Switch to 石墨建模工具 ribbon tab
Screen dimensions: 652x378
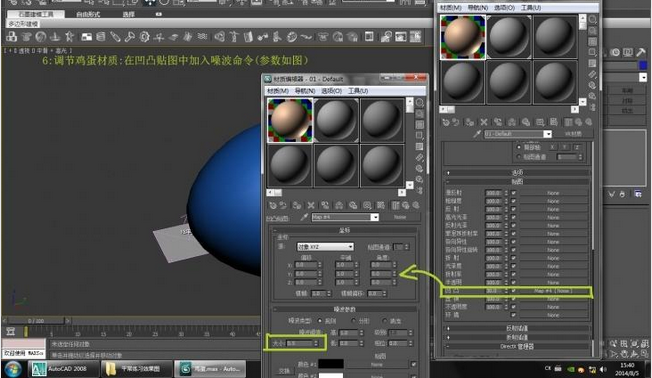36,14
